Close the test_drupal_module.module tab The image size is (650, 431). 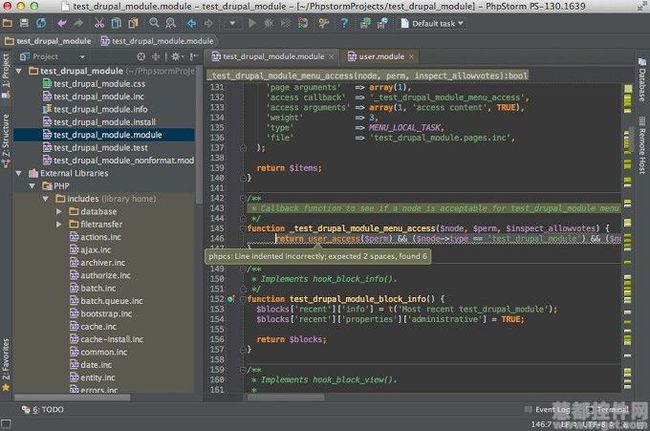(x=331, y=57)
